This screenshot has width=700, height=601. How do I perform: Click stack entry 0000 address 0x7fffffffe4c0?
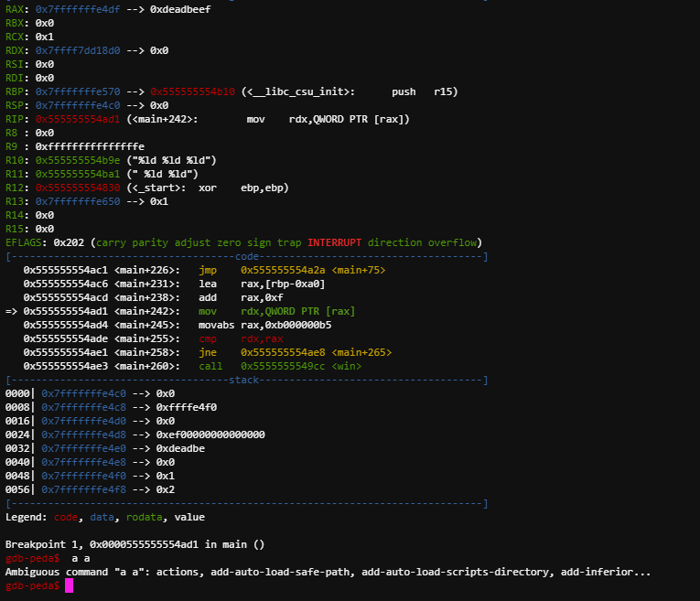pos(83,394)
